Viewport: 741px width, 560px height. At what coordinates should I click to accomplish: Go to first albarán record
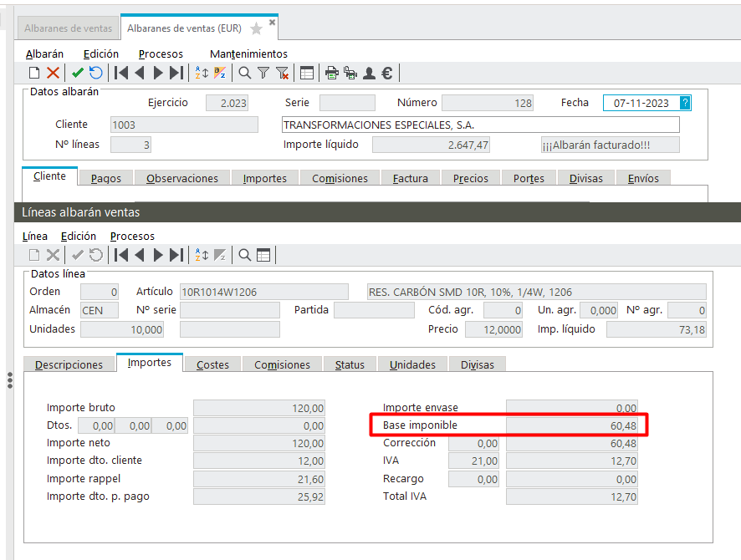pyautogui.click(x=121, y=73)
